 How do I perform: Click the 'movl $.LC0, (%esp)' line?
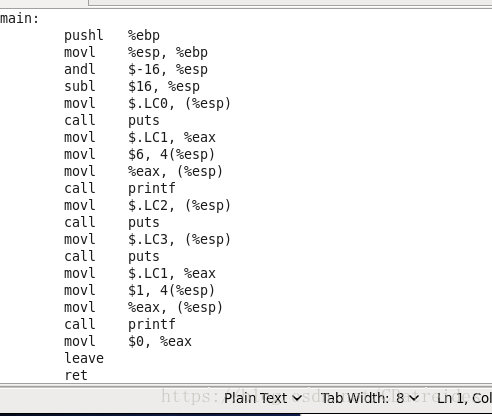point(147,103)
